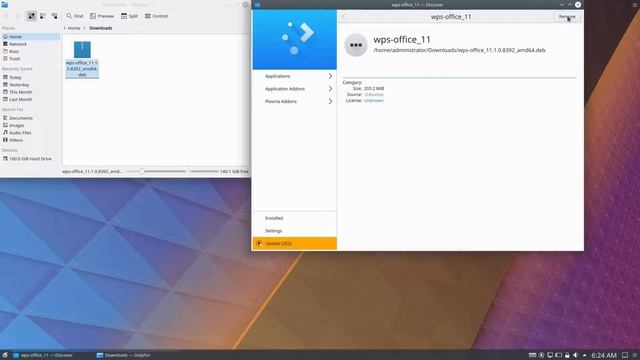The width and height of the screenshot is (640, 360).
Task: Go back in Discover header
Action: coord(344,16)
